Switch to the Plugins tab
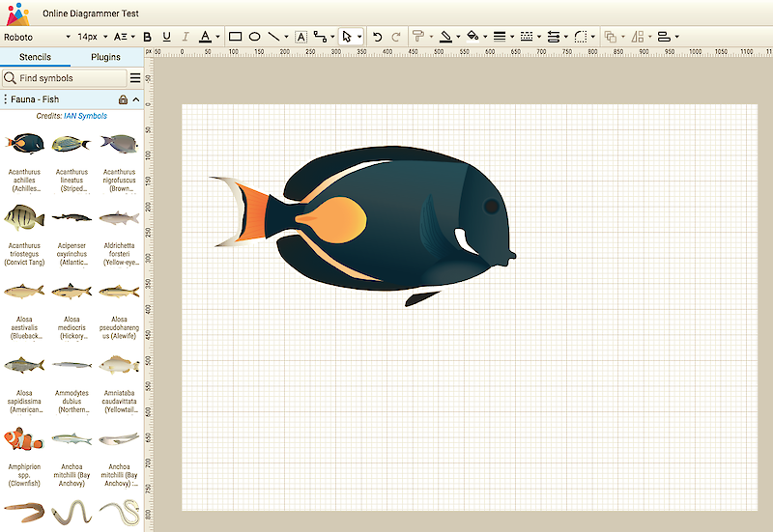This screenshot has height=532, width=773. coord(106,57)
